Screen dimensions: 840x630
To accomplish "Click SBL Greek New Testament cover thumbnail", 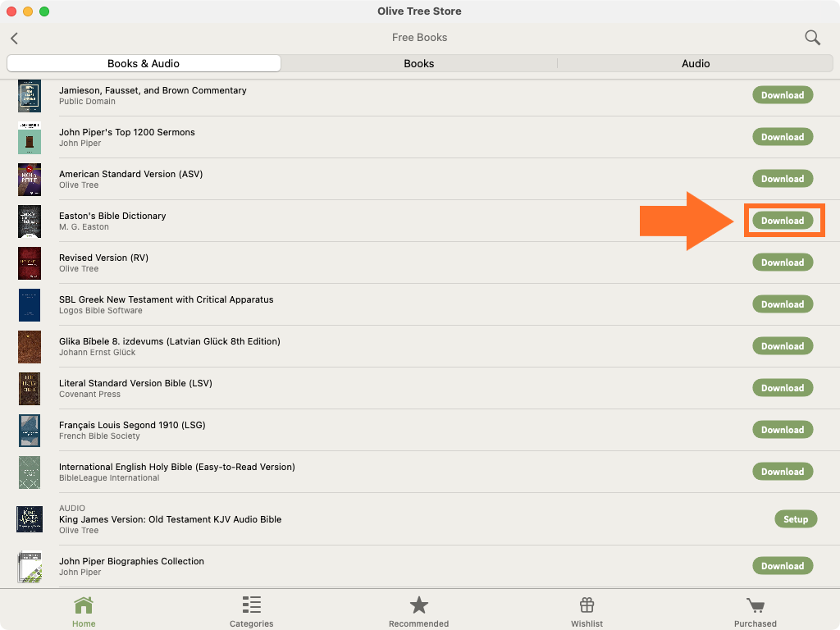I will tap(30, 305).
